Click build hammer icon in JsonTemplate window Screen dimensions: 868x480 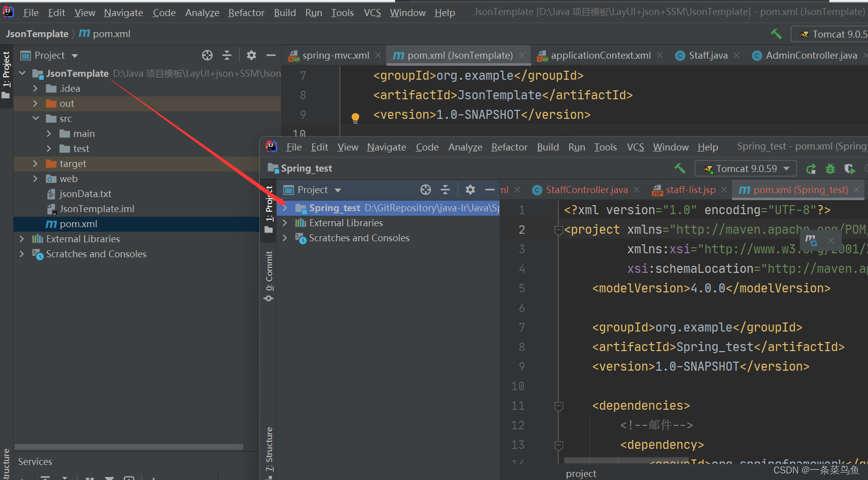[x=776, y=34]
